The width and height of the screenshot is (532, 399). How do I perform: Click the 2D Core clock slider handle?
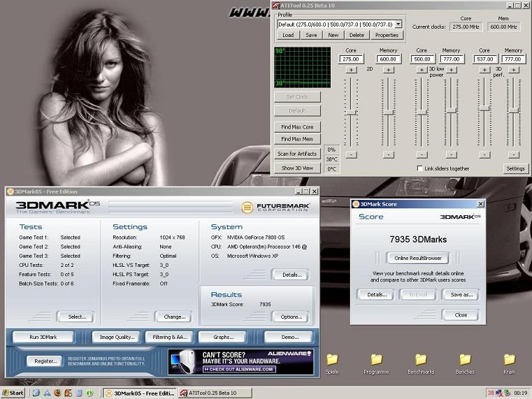point(351,113)
